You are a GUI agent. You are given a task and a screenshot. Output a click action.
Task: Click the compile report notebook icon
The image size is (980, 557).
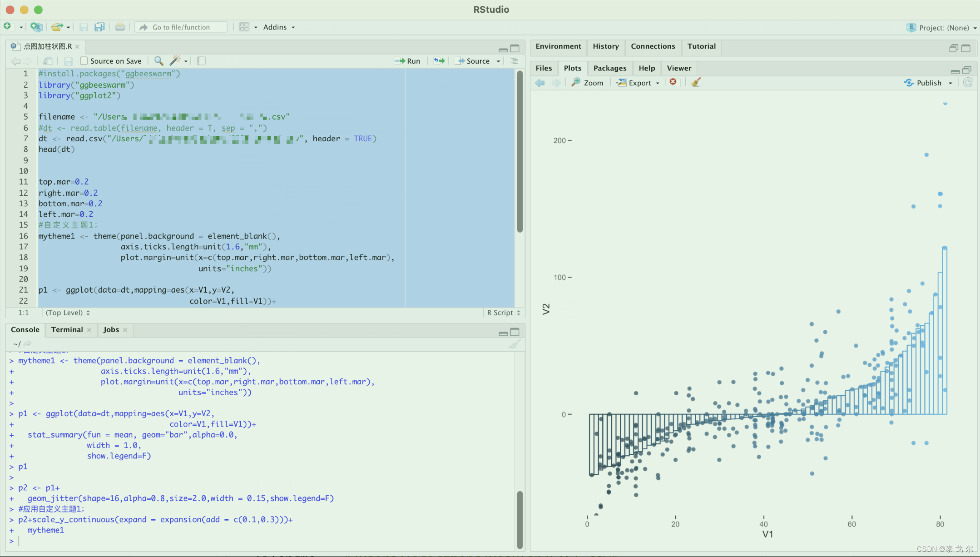click(202, 61)
